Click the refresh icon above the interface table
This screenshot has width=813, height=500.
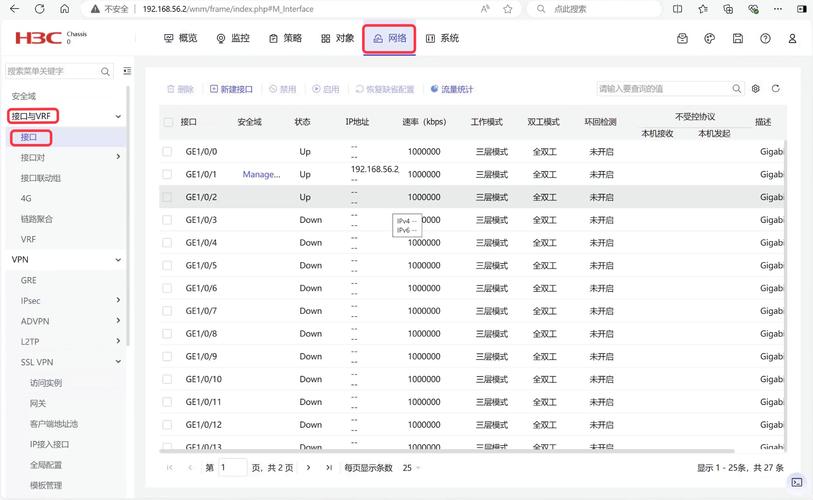click(775, 89)
